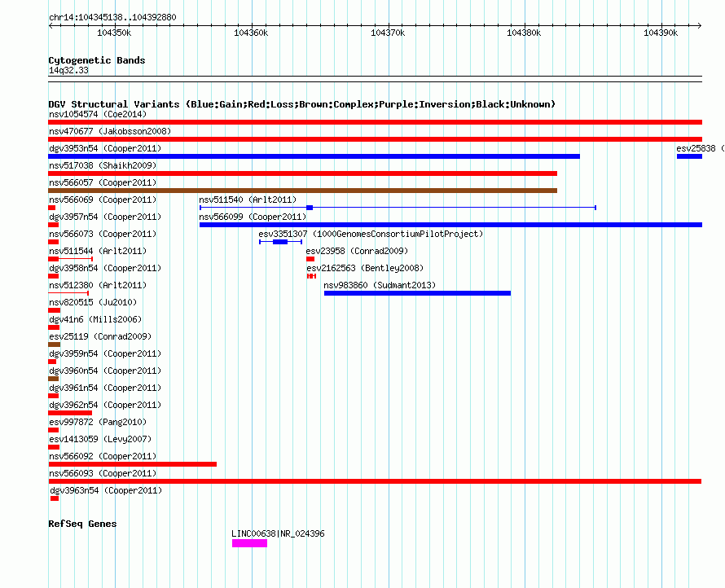
Task: Open the dgv3961n54 (Cooper2011) label
Action: point(105,388)
